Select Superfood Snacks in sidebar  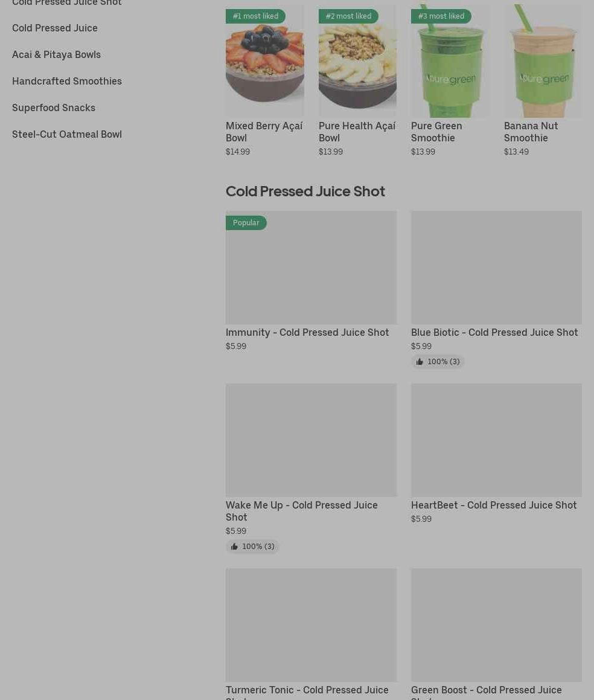[54, 108]
